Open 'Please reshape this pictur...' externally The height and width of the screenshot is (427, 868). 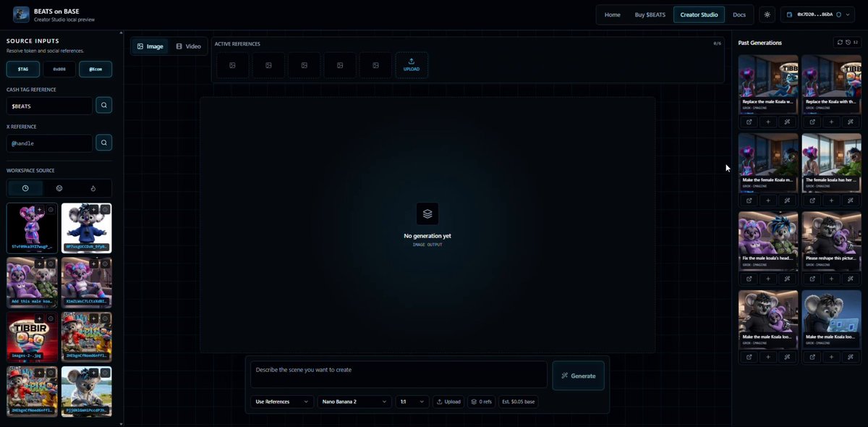812,279
